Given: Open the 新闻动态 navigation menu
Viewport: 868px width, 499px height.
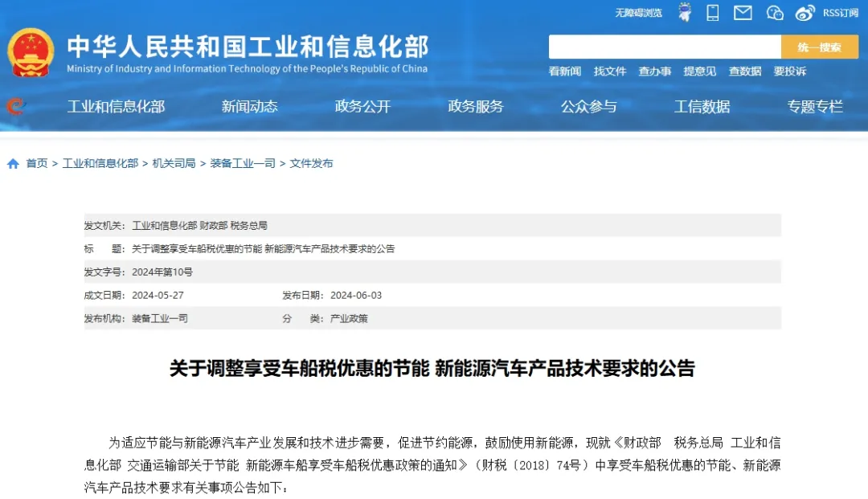Looking at the screenshot, I should [250, 106].
